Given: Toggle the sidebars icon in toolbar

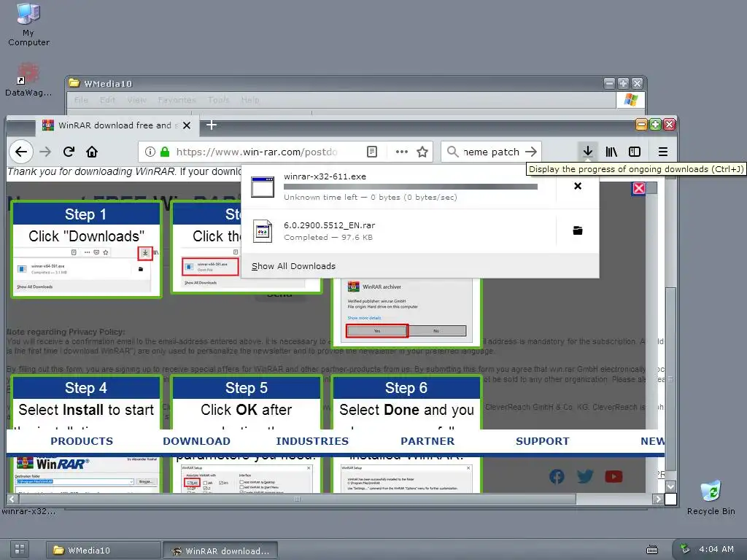Looking at the screenshot, I should pyautogui.click(x=635, y=152).
